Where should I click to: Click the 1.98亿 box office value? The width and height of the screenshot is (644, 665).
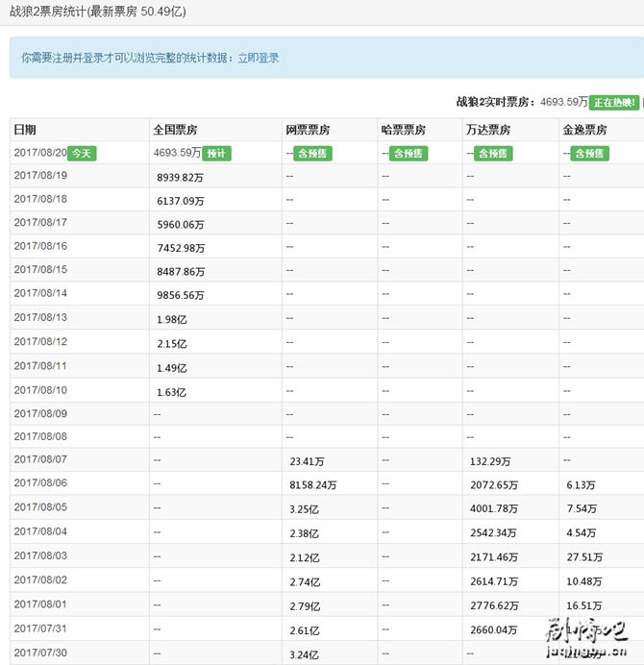171,319
